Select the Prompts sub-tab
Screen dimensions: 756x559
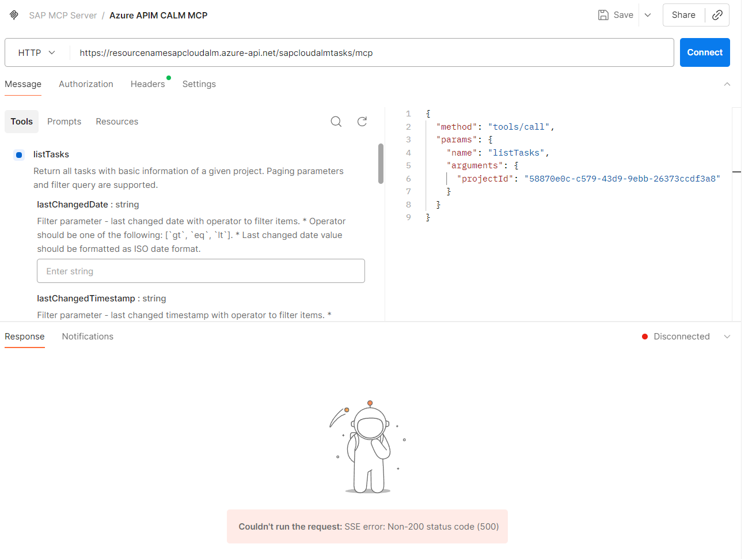(64, 122)
